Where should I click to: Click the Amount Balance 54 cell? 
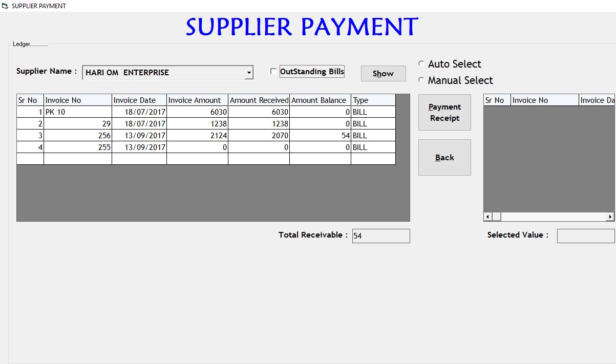pos(320,136)
